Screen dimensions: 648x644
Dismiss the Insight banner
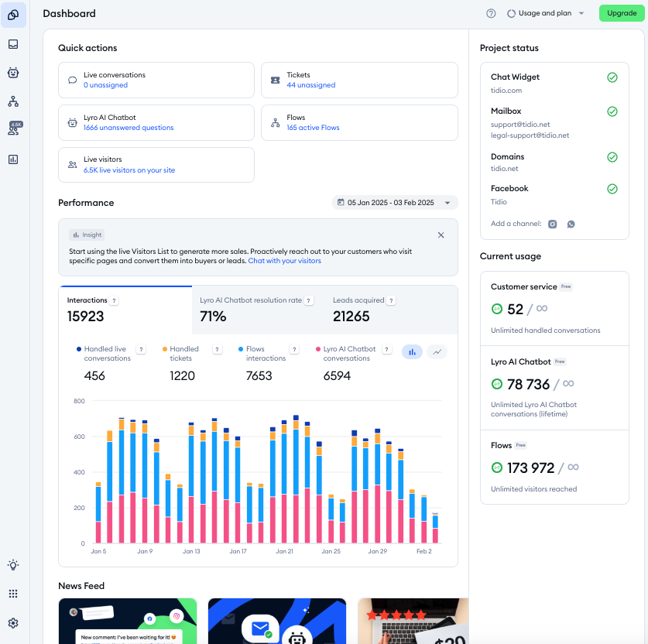(x=441, y=235)
